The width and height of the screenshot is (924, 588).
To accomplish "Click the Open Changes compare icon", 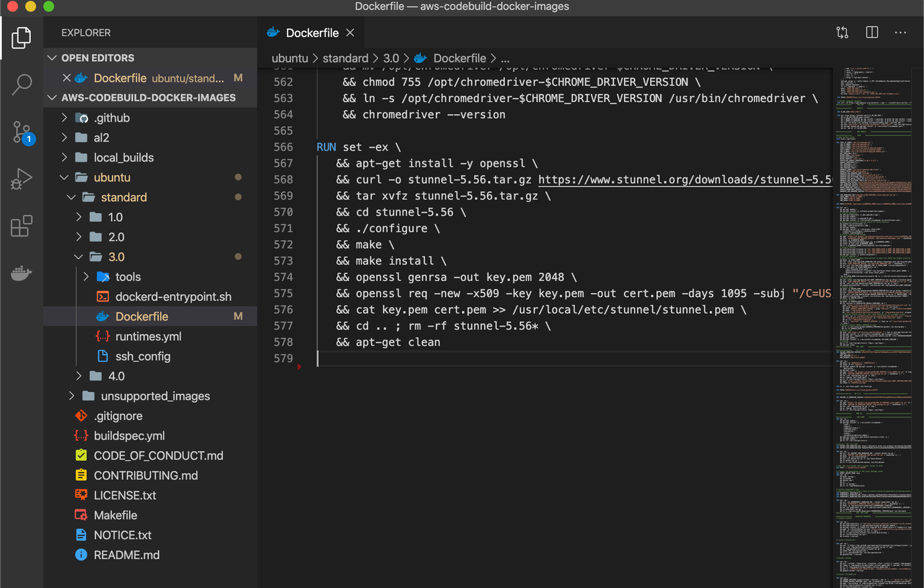I will [842, 32].
